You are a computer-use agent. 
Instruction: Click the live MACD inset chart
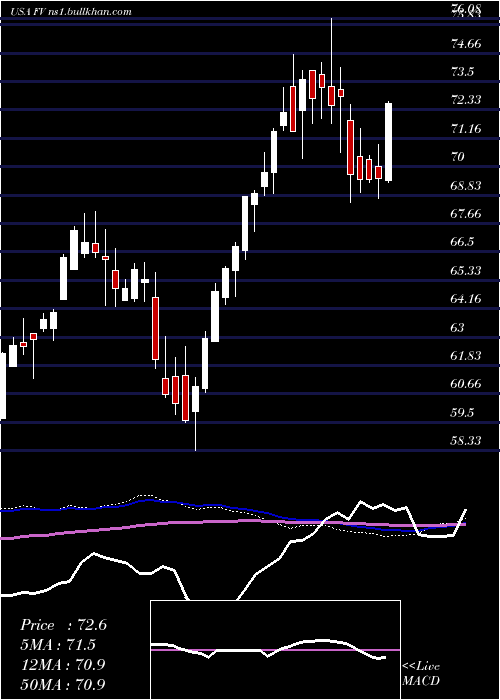(x=275, y=650)
